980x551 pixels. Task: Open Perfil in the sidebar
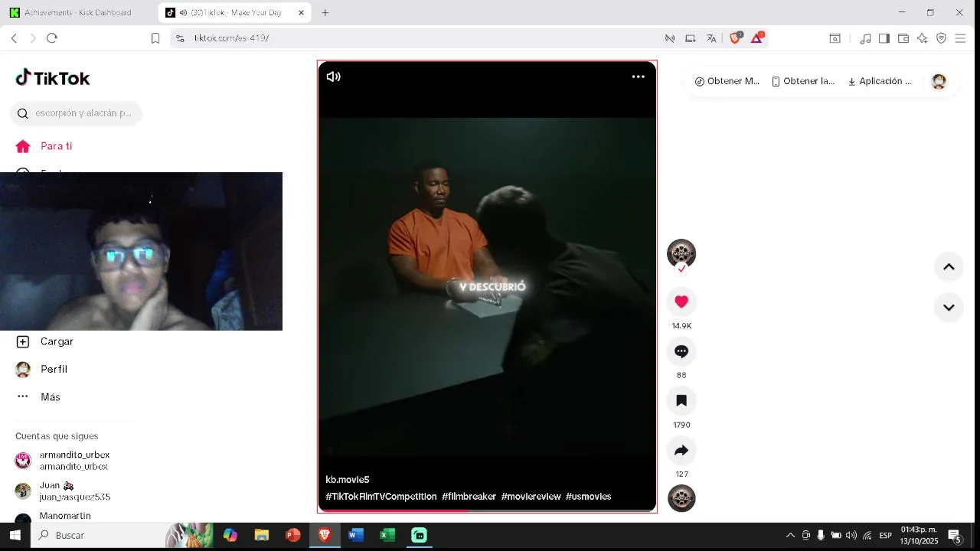(x=42, y=369)
